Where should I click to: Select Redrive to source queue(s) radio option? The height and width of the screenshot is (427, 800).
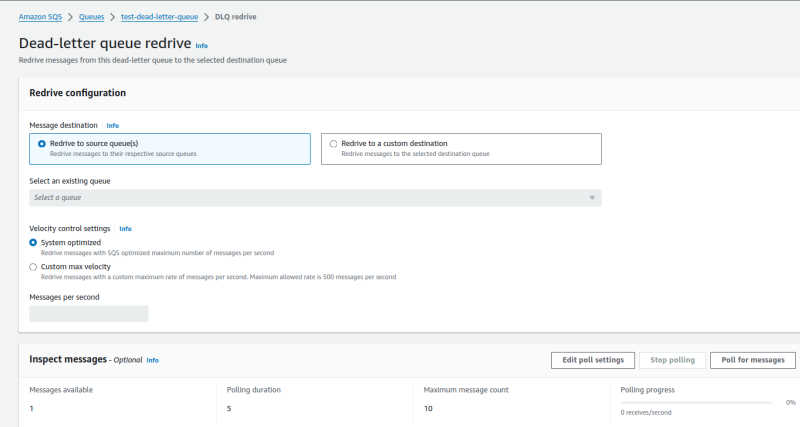pyautogui.click(x=41, y=144)
